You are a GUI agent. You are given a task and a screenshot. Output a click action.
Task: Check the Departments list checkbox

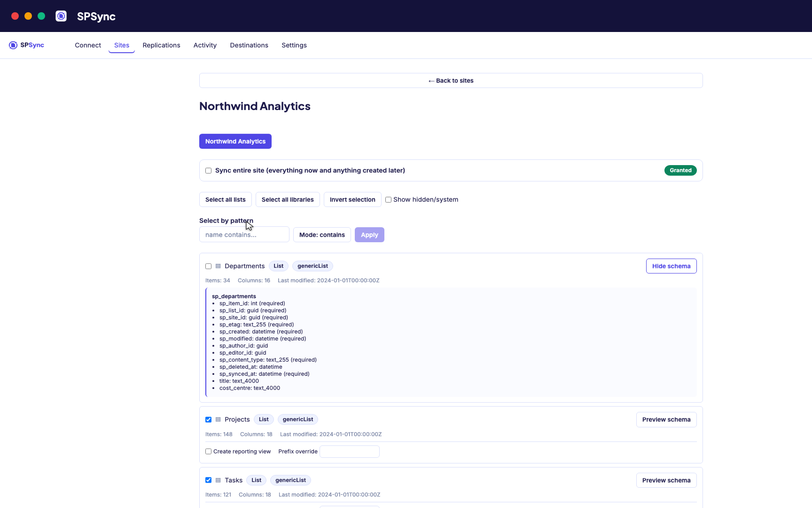pos(209,266)
